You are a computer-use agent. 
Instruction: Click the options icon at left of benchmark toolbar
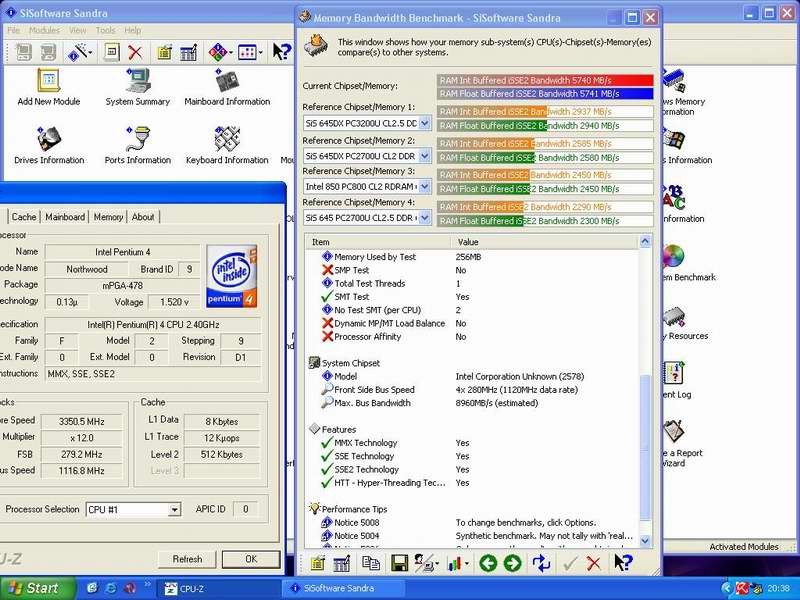click(317, 563)
